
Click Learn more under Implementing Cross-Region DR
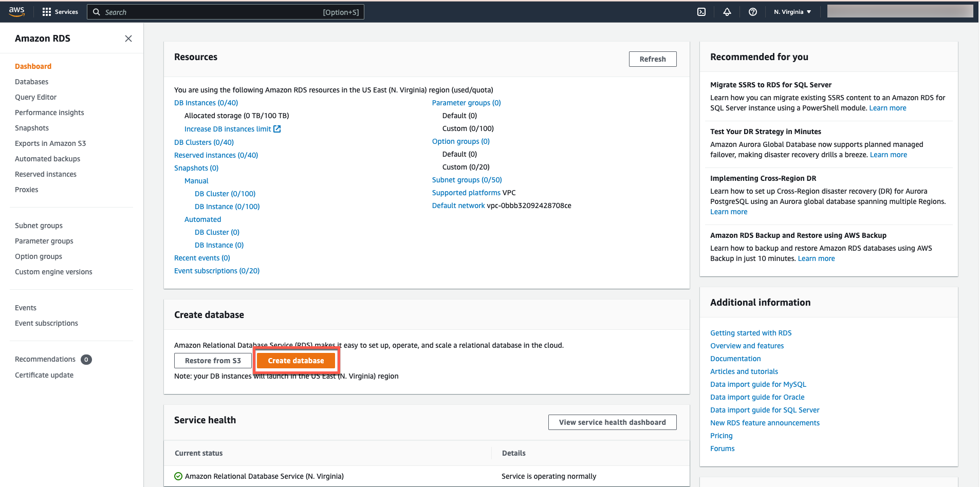(x=729, y=212)
